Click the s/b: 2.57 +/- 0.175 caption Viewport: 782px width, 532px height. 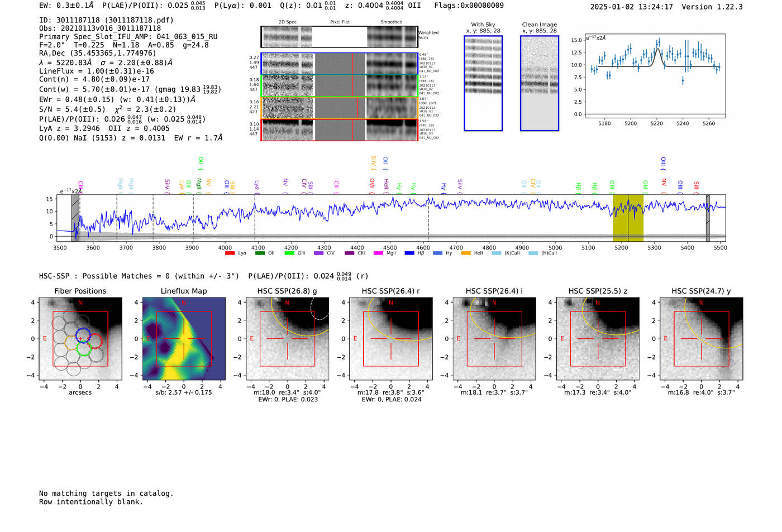click(184, 392)
